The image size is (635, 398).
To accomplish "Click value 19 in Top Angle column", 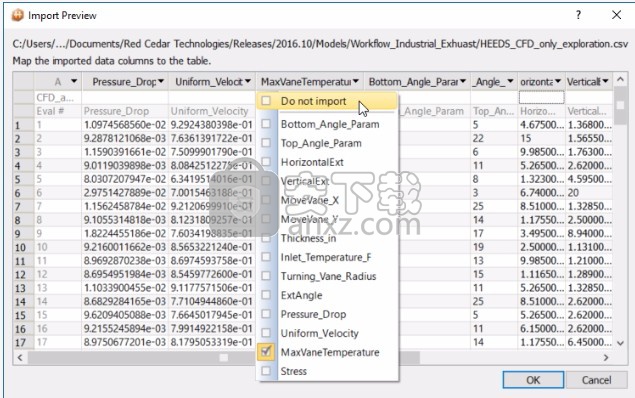I will click(x=494, y=247).
